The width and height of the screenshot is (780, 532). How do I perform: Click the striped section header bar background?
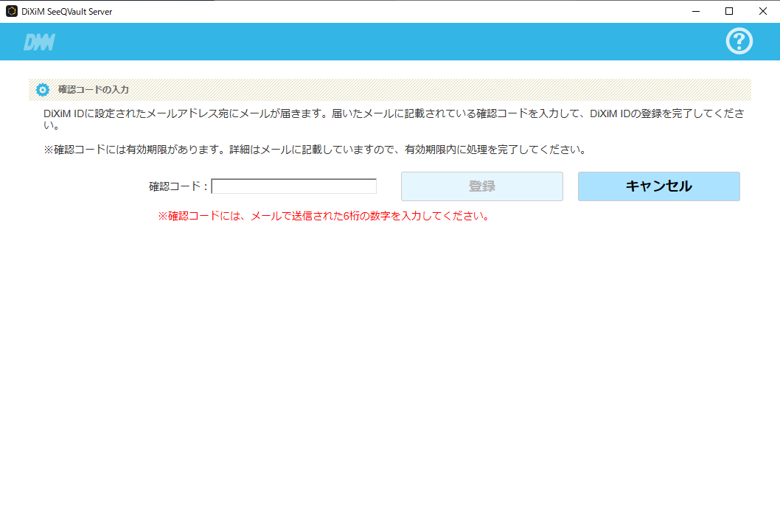(442, 90)
